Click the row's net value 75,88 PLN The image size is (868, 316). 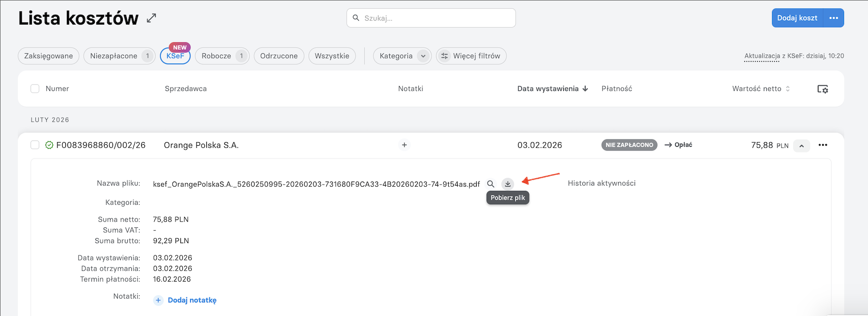[770, 145]
